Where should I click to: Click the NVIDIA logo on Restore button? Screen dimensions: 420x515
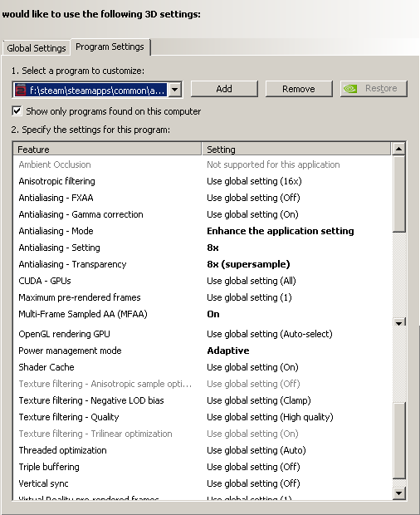tap(350, 89)
